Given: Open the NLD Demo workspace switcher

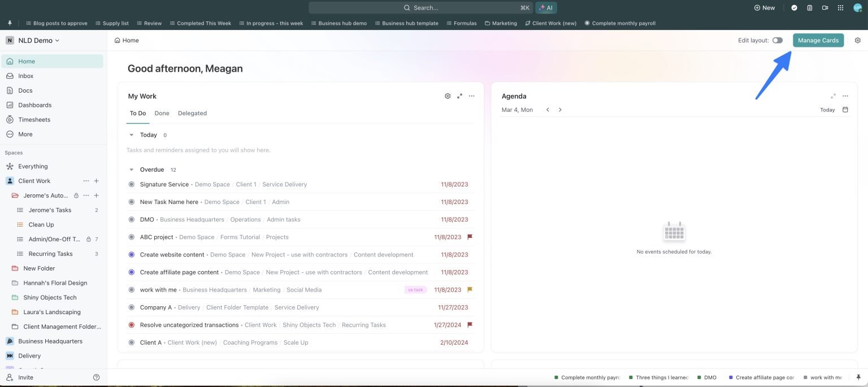Looking at the screenshot, I should (34, 40).
